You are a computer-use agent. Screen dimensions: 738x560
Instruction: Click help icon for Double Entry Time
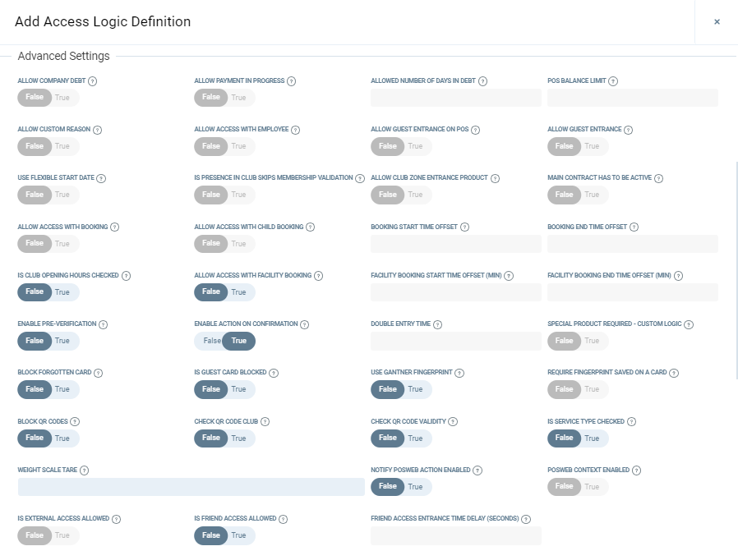coord(438,324)
